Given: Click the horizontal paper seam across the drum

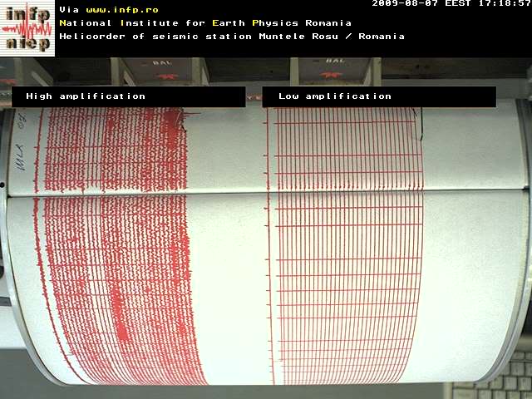Looking at the screenshot, I should (266, 193).
